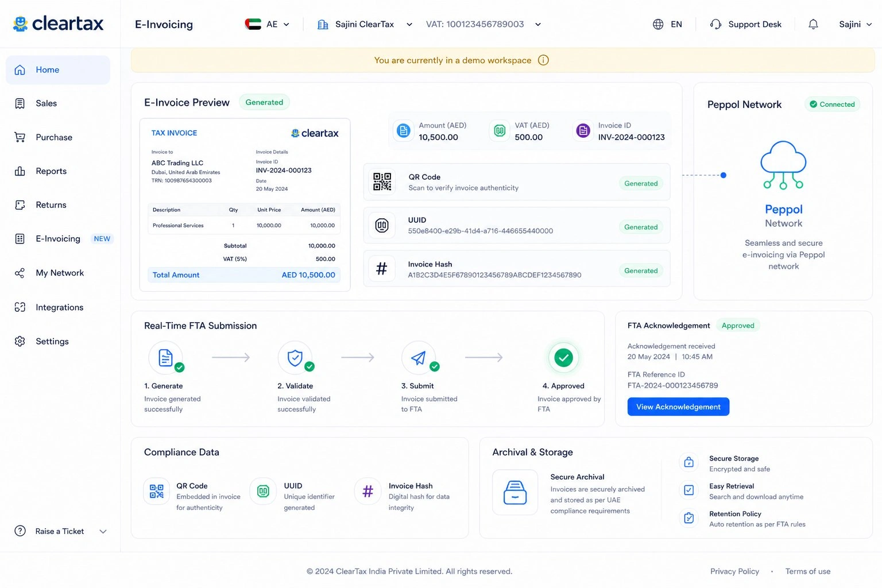Click the UUID row icon
The width and height of the screenshot is (882, 588).
382,225
